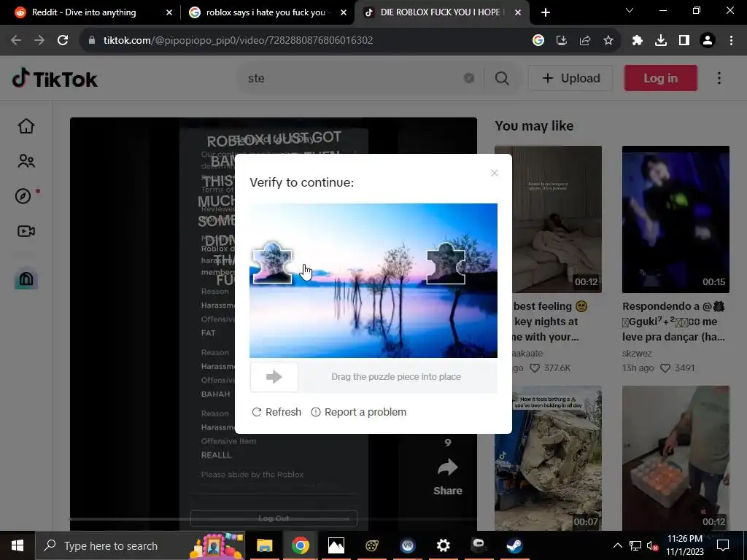The height and width of the screenshot is (560, 747).
Task: Click the install app icon in address bar
Action: click(562, 41)
